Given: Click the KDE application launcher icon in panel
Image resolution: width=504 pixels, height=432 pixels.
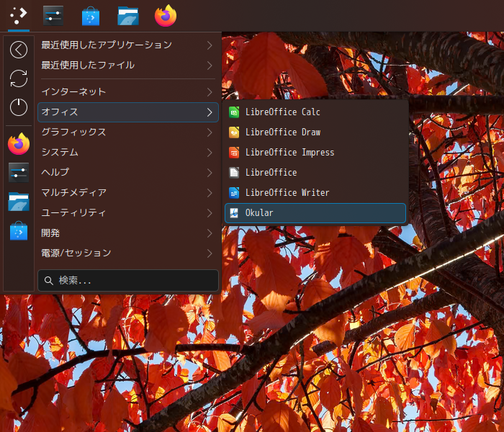Looking at the screenshot, I should (18, 15).
